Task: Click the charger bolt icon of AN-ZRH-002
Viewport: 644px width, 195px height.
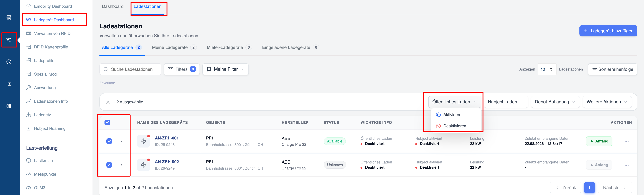Action: [x=143, y=165]
